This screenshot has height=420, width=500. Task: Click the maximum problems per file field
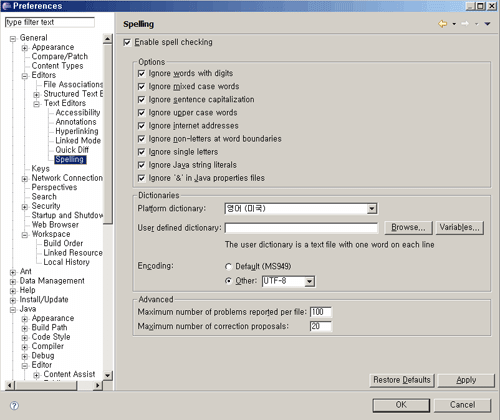click(321, 312)
